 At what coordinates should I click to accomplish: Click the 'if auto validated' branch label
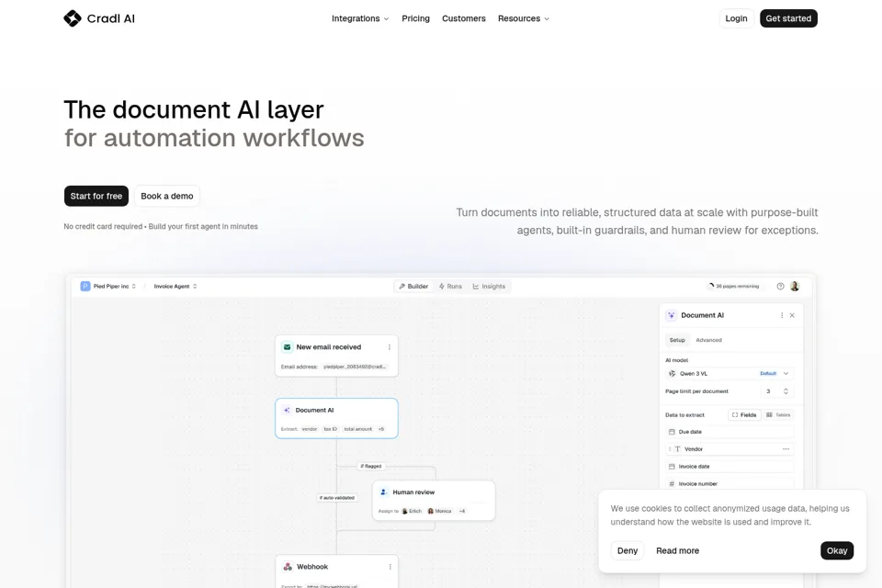click(x=337, y=497)
